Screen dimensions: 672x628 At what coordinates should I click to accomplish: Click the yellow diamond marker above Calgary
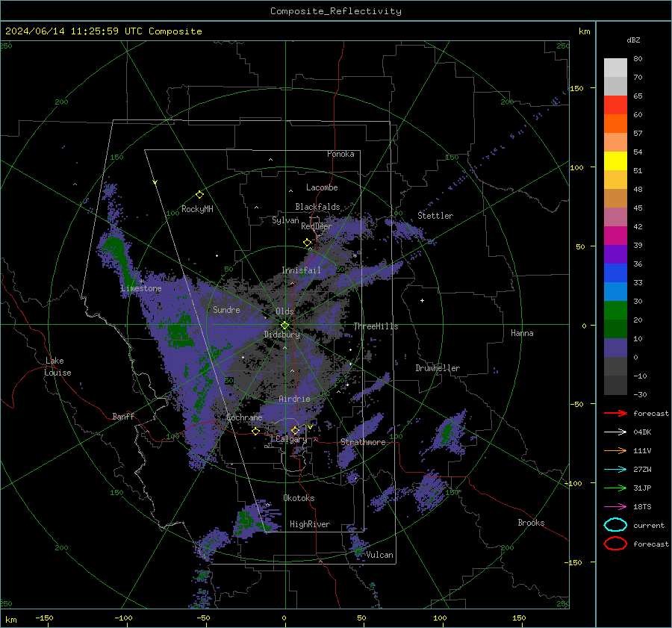[x=295, y=430]
